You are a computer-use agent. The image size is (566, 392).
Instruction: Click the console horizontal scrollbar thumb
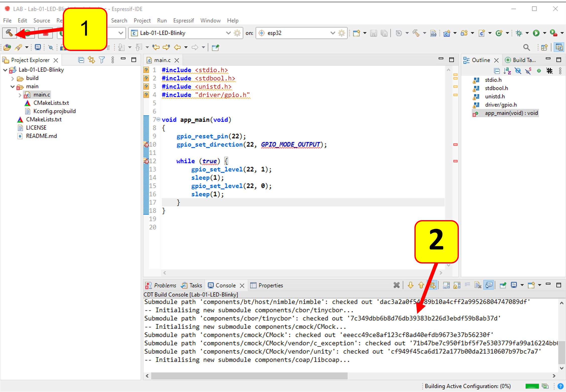(x=249, y=376)
